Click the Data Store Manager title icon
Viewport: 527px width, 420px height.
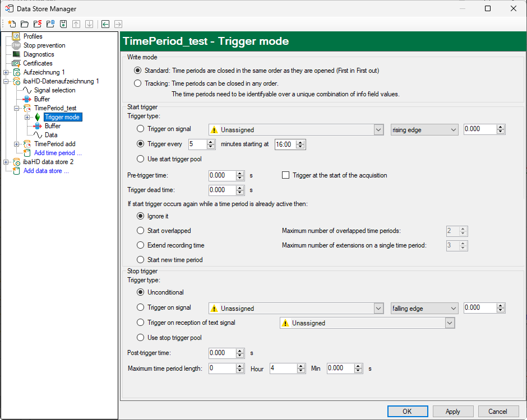pyautogui.click(x=9, y=8)
